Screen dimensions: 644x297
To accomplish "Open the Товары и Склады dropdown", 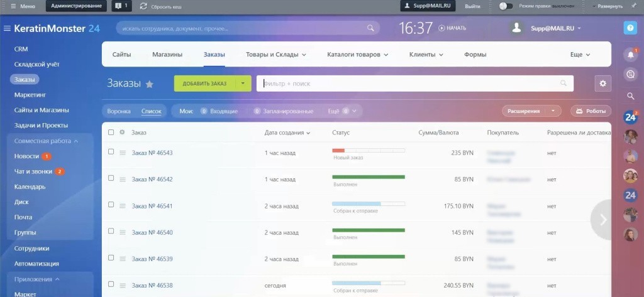I will (276, 55).
